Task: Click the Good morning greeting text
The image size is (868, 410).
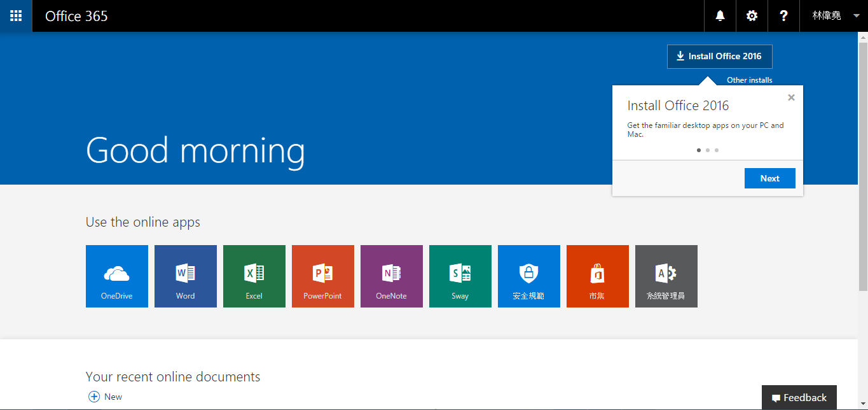Action: pos(195,152)
